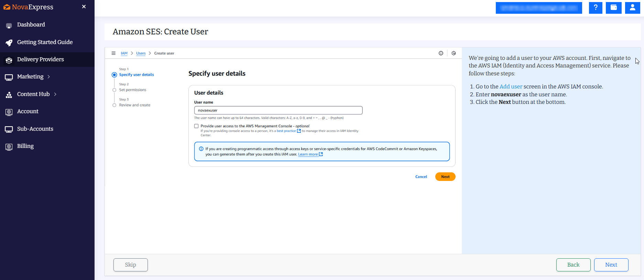644x280 pixels.
Task: Click the Add user link
Action: (x=511, y=87)
